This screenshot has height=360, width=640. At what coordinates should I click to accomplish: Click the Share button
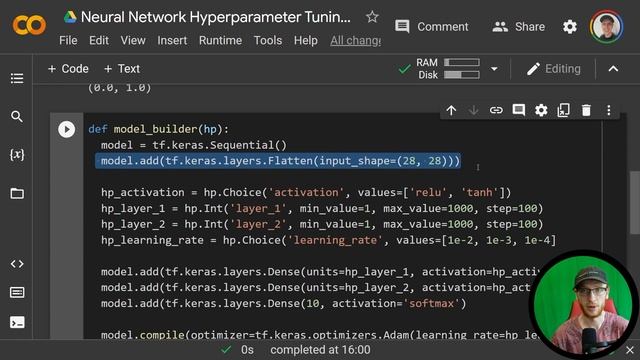(x=518, y=27)
